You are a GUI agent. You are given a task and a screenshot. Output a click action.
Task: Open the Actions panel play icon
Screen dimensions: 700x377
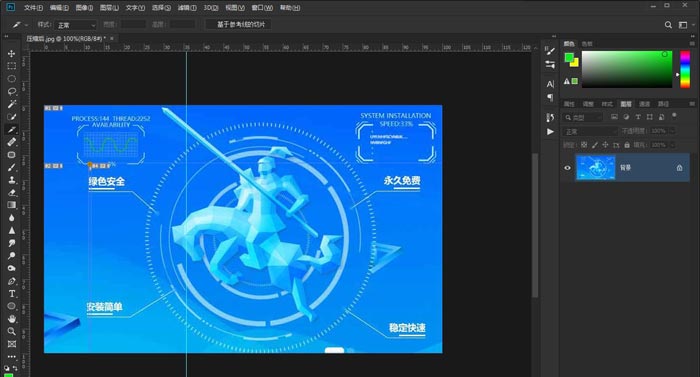click(x=550, y=132)
